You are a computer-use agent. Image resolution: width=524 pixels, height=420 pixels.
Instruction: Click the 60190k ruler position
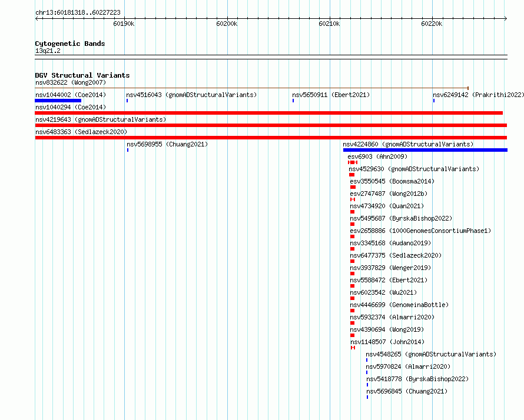(124, 24)
